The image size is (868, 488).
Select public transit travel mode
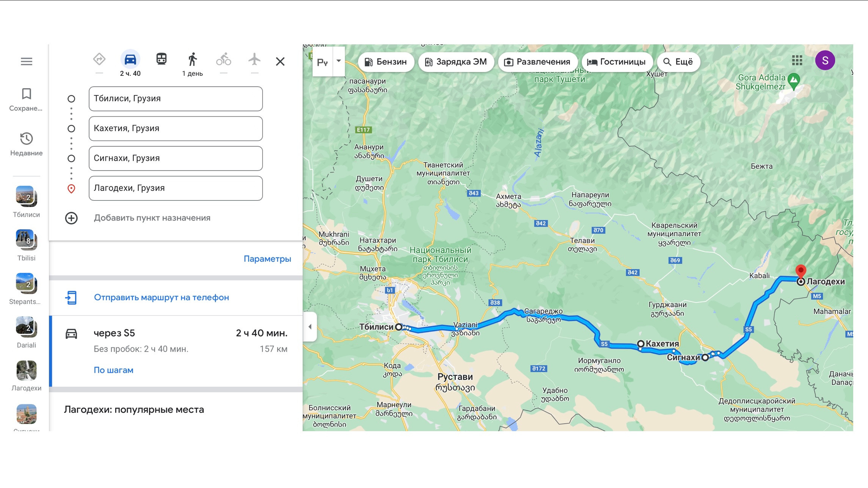[161, 59]
